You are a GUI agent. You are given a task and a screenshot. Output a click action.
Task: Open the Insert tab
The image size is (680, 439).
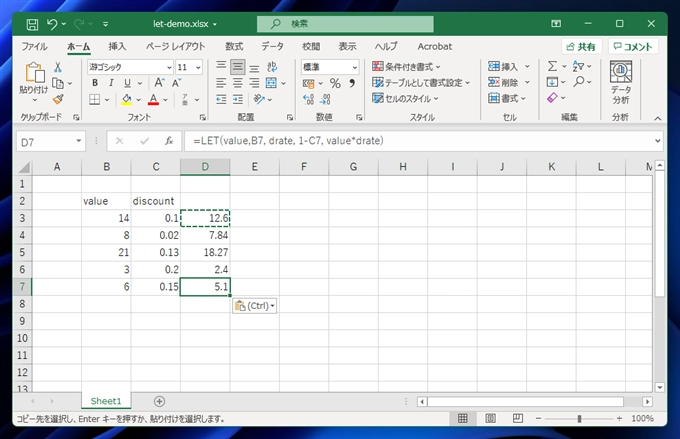point(117,46)
